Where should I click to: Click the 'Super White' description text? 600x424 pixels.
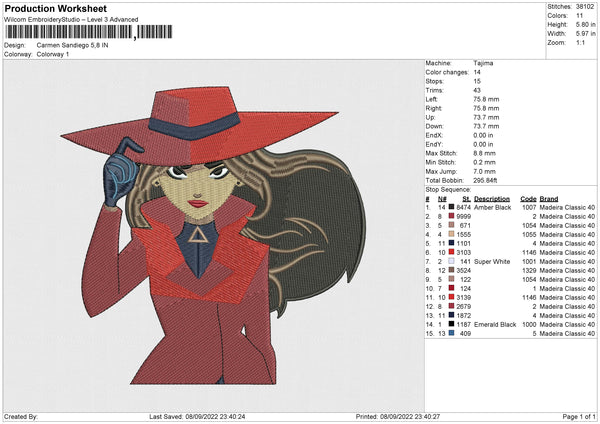point(492,261)
